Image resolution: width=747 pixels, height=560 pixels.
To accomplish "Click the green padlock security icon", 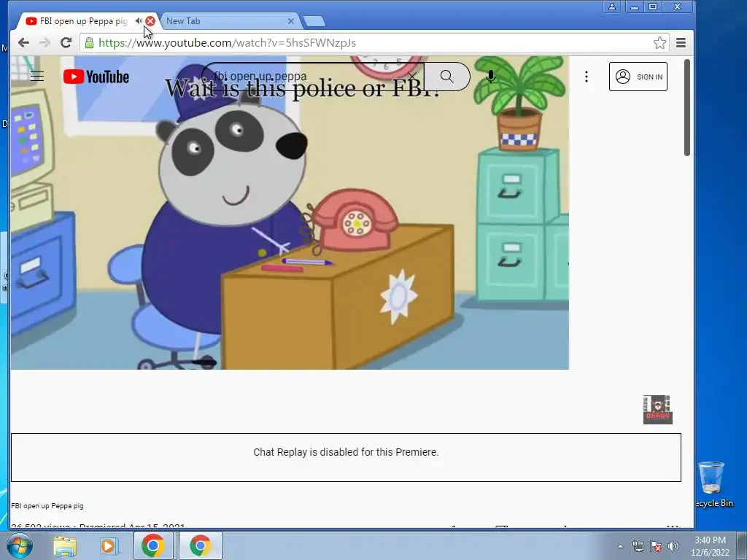I will (x=89, y=43).
